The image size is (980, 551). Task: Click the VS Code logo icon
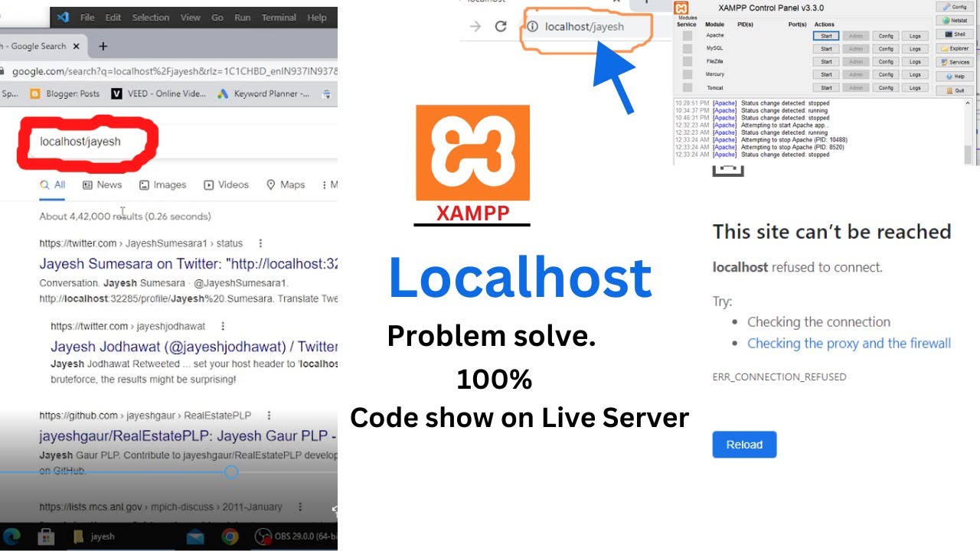(x=64, y=17)
